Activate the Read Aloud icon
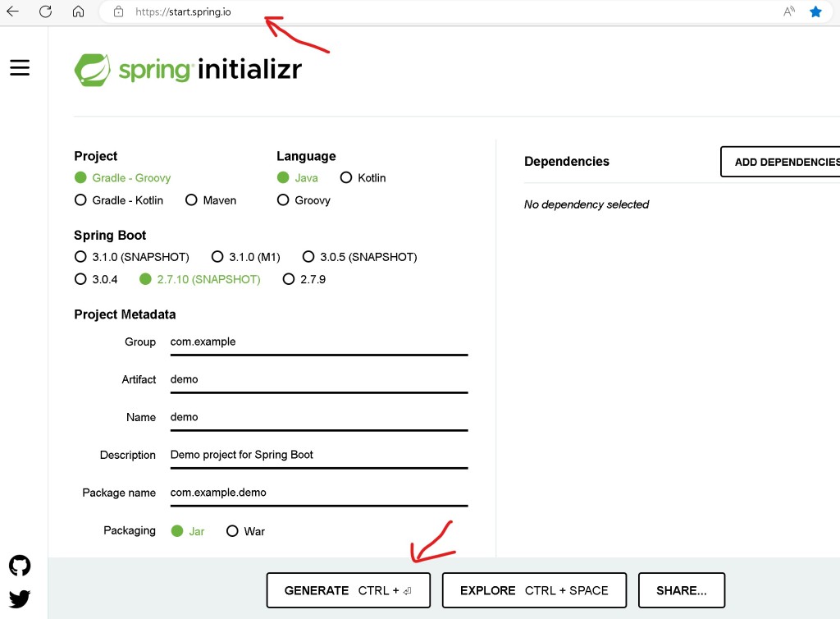The width and height of the screenshot is (840, 619). coord(788,11)
